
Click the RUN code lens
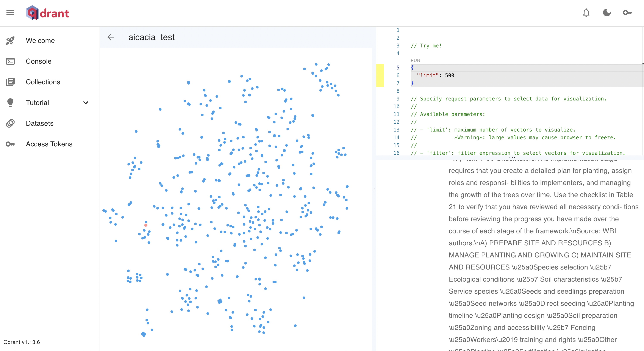click(415, 60)
